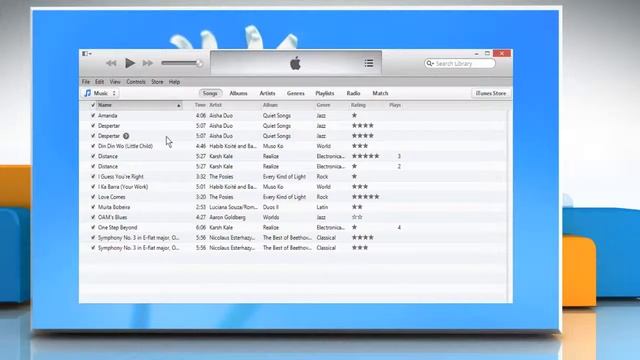Switch to the Genres tab
The width and height of the screenshot is (640, 360).
(296, 93)
